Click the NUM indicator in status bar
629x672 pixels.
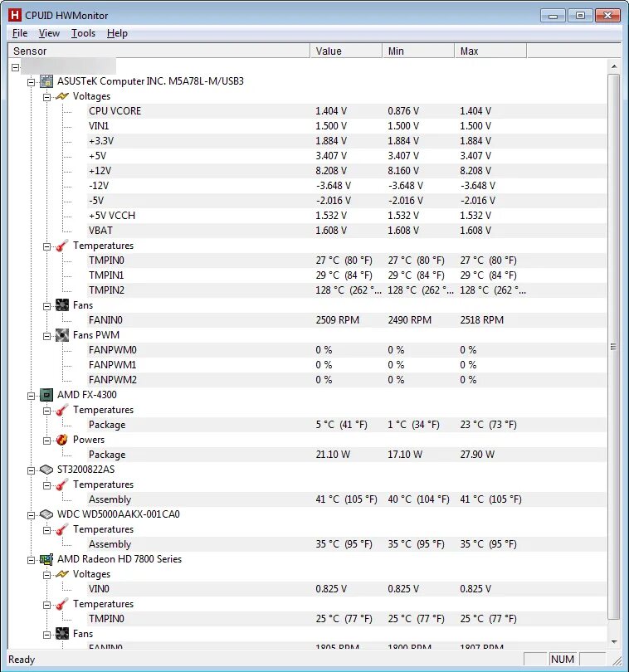563,660
